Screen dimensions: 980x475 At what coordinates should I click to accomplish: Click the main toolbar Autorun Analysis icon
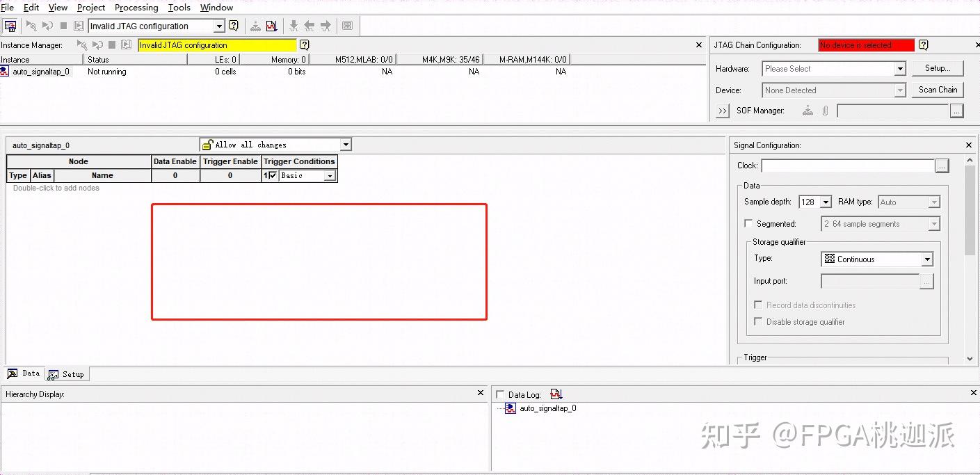tap(47, 26)
